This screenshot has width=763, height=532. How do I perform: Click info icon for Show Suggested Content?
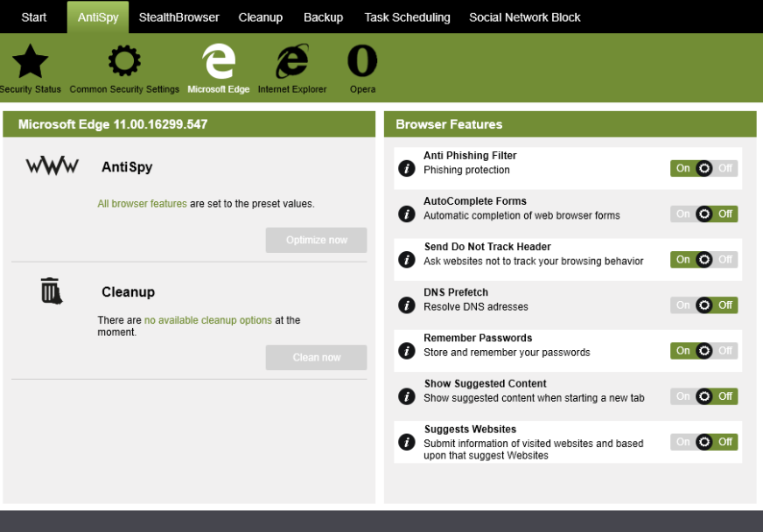pos(406,396)
